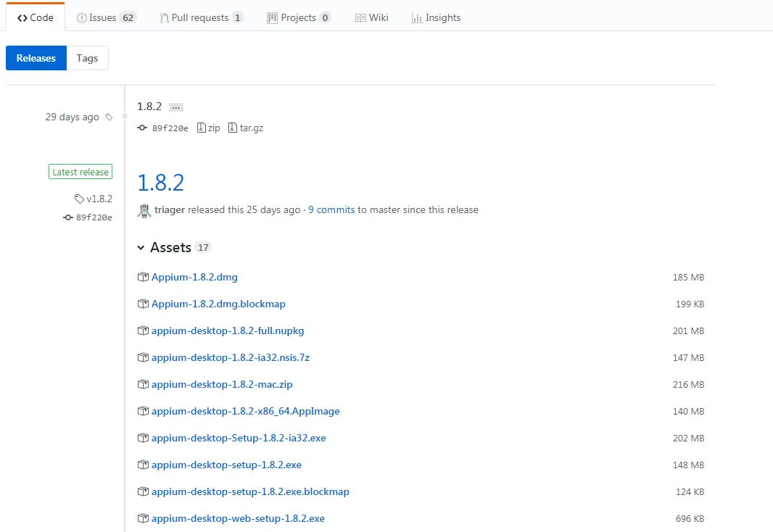
Task: Click the Assets count badge 17
Action: [203, 247]
